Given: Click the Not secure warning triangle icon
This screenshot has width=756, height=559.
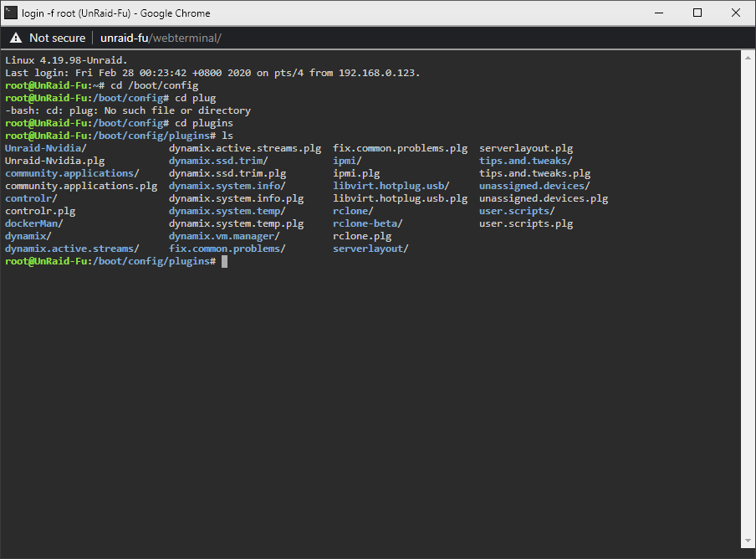Looking at the screenshot, I should (16, 38).
